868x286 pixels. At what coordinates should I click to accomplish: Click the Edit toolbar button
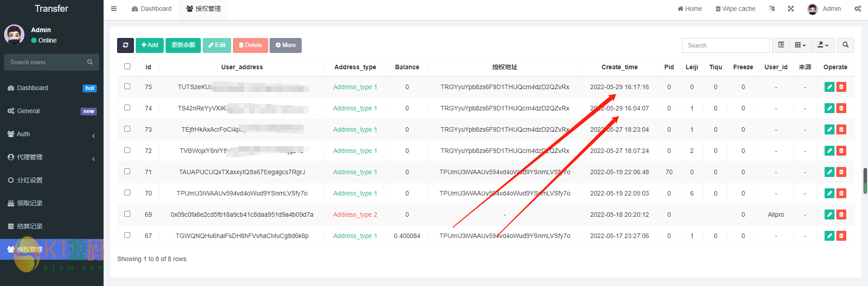pos(217,45)
